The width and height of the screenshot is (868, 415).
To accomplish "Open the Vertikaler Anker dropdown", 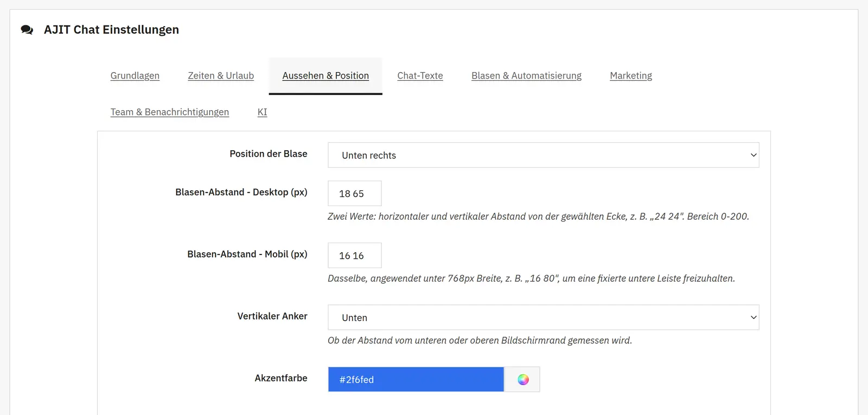I will [544, 317].
